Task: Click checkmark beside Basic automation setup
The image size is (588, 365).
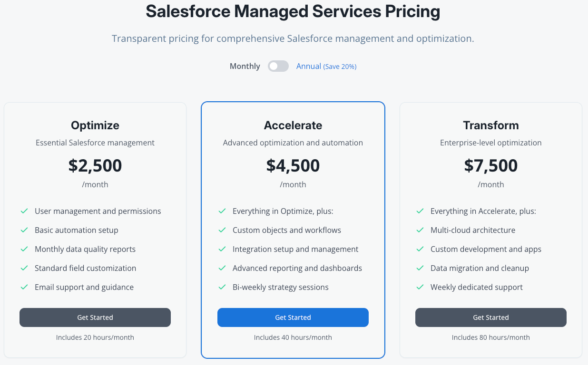Action: point(24,230)
